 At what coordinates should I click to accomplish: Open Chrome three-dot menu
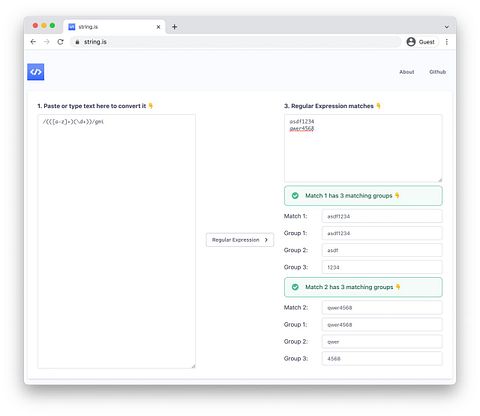(x=447, y=42)
